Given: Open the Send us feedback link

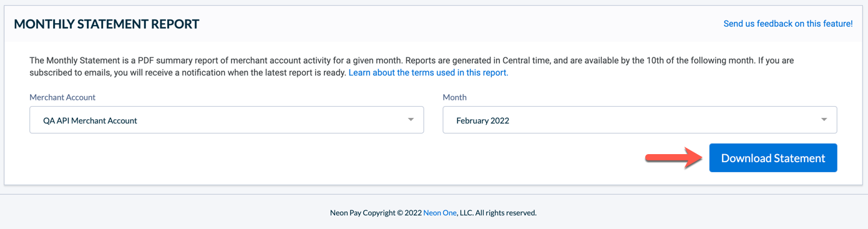Looking at the screenshot, I should click(788, 24).
